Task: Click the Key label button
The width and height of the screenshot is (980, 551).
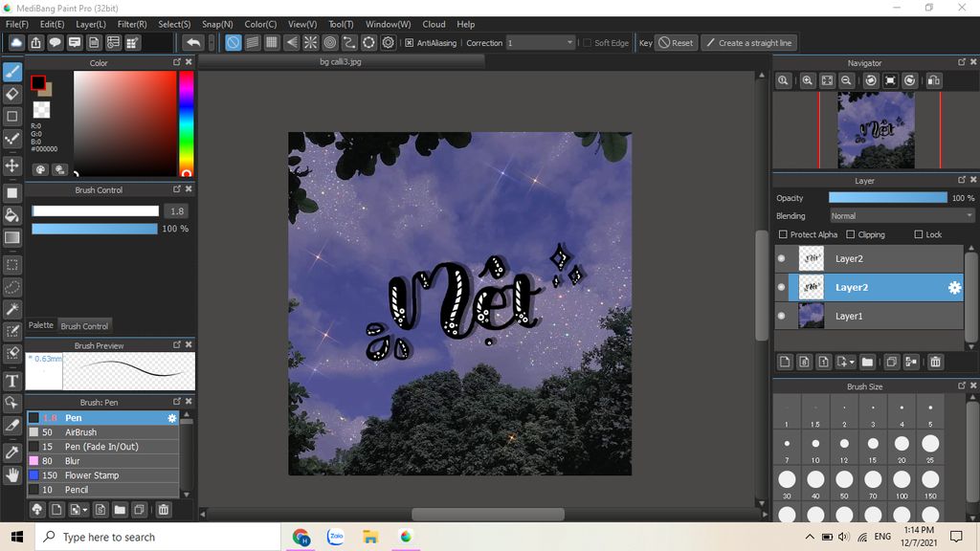Action: tap(645, 43)
